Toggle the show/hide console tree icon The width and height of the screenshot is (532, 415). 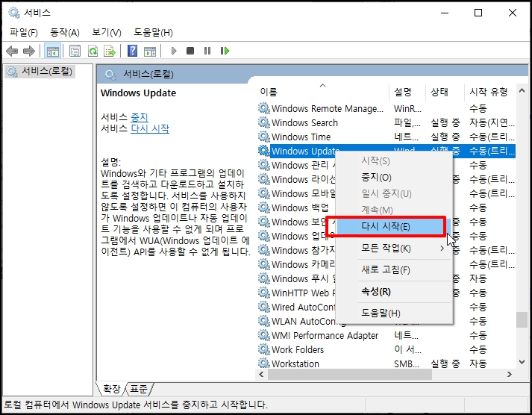[52, 51]
